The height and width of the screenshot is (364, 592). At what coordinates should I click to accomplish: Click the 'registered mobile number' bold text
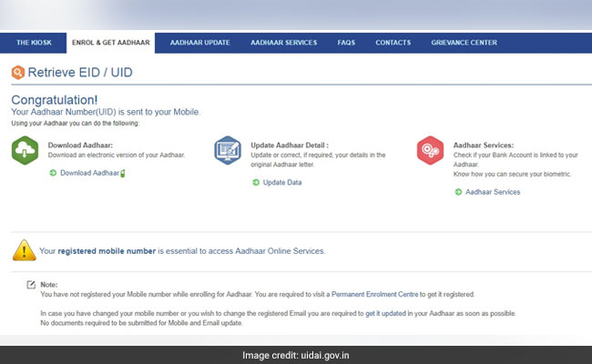click(x=107, y=251)
